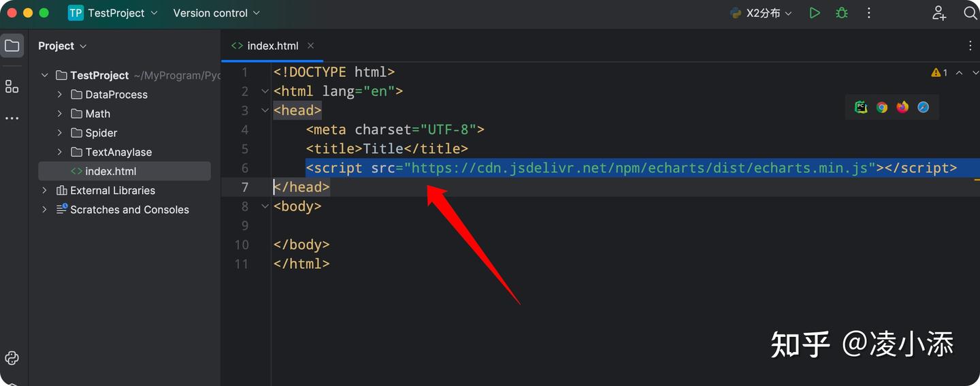Open the Structure tool window icon
Image resolution: width=980 pixels, height=386 pixels.
point(12,86)
